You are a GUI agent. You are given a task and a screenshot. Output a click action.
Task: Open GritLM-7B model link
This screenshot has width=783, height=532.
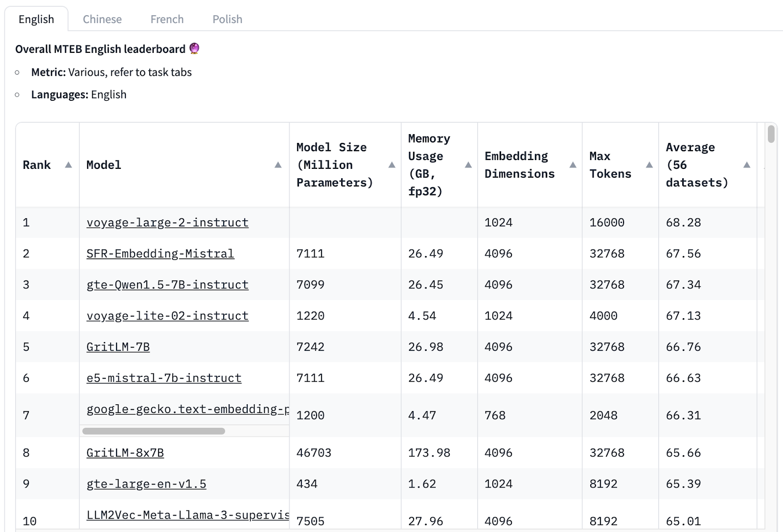pos(118,347)
